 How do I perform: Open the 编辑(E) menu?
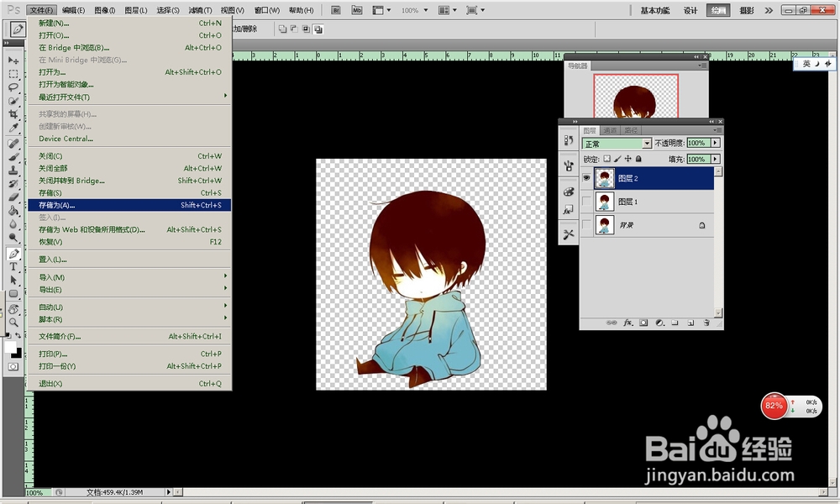point(73,10)
